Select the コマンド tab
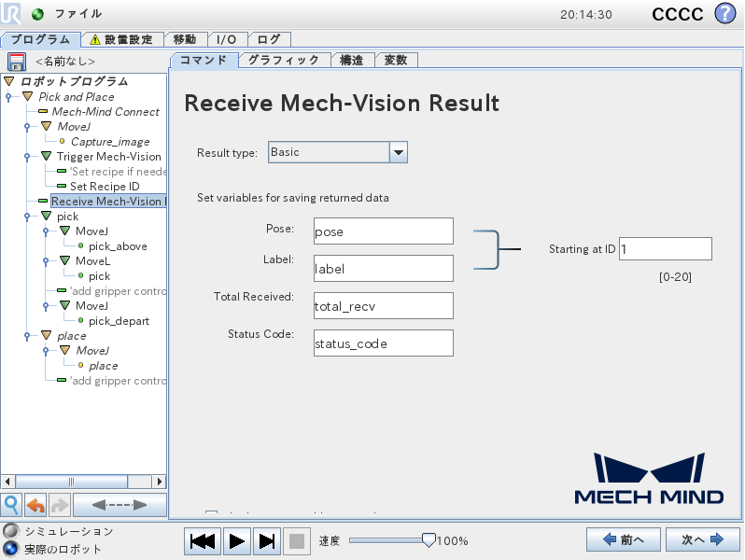Screen dimensions: 745x560 click(x=204, y=61)
